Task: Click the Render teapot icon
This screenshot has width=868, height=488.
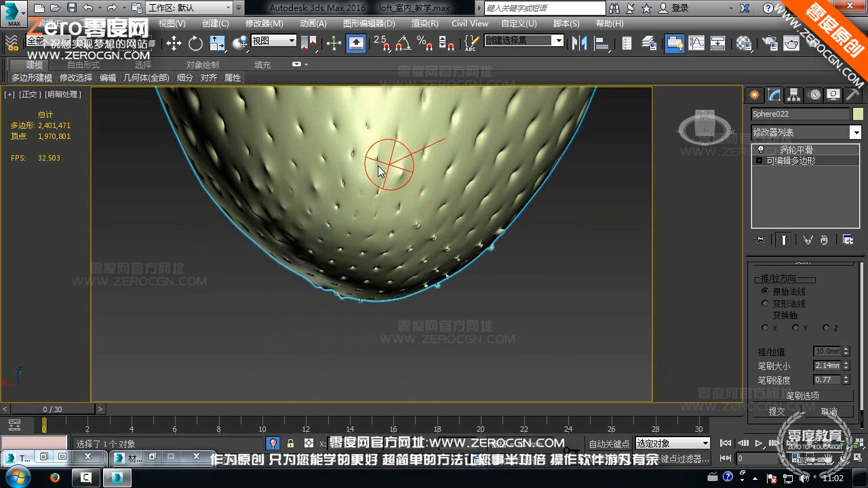Action: (x=791, y=43)
